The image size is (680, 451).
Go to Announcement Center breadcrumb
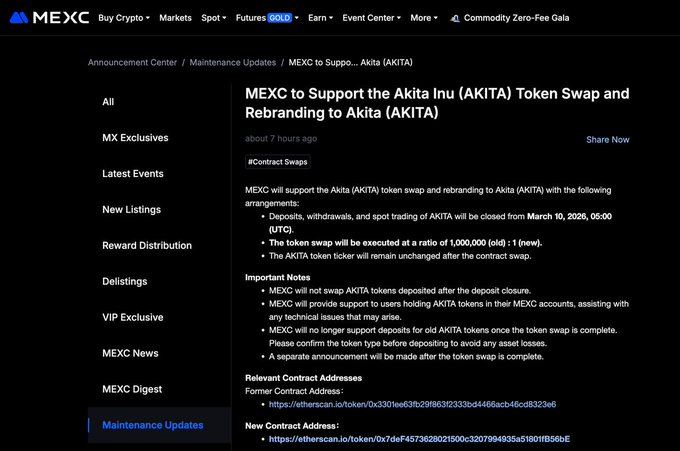[x=132, y=62]
